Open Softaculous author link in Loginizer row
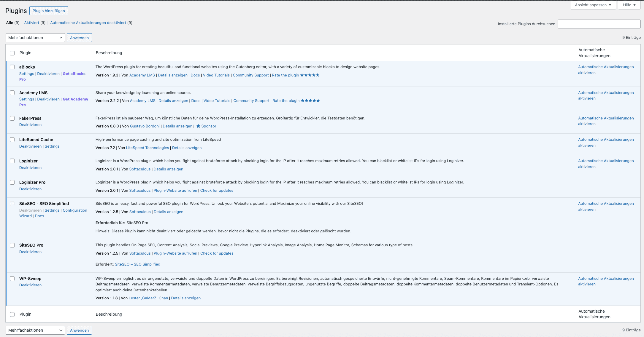 140,169
